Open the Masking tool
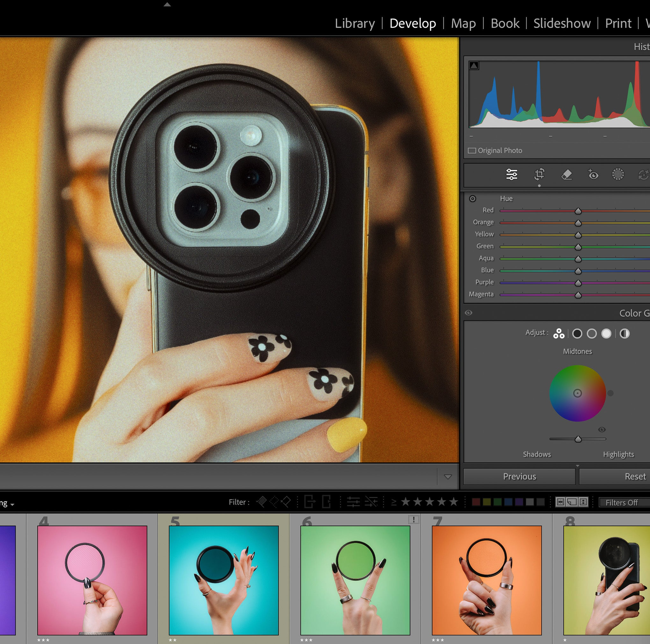650x644 pixels. pos(618,174)
